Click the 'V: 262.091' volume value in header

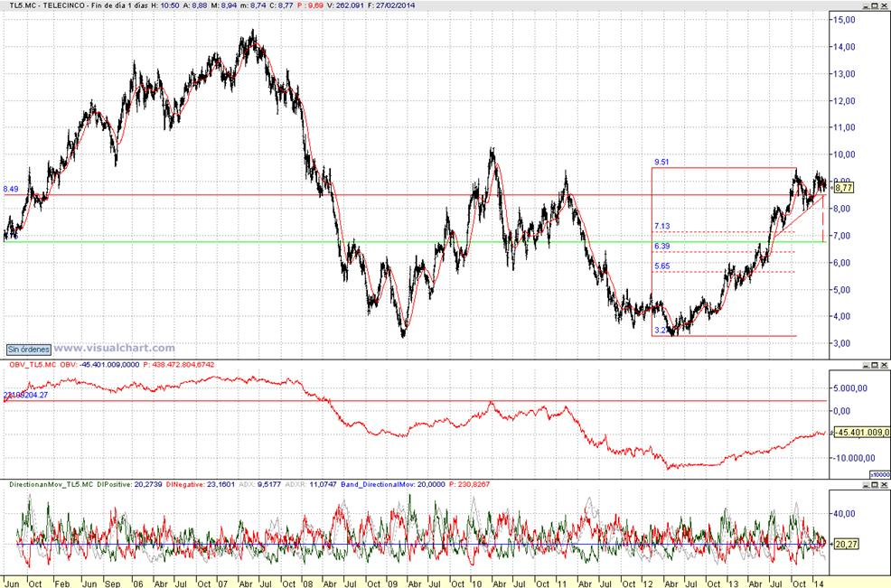point(347,5)
